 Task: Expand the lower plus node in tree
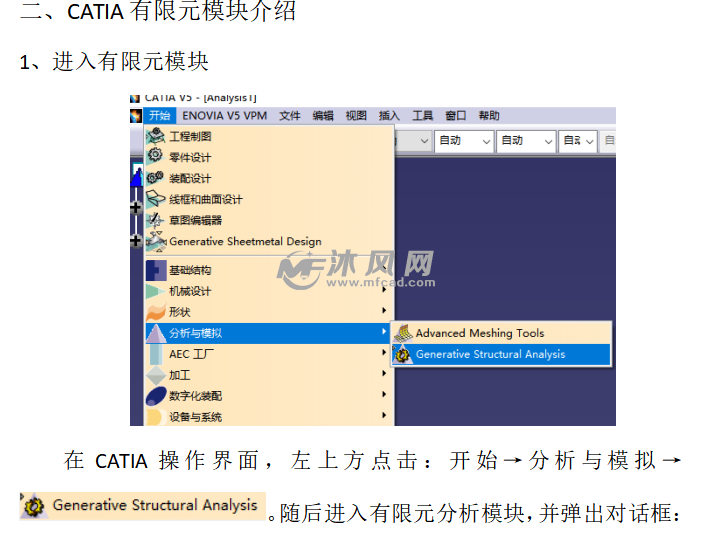[136, 240]
